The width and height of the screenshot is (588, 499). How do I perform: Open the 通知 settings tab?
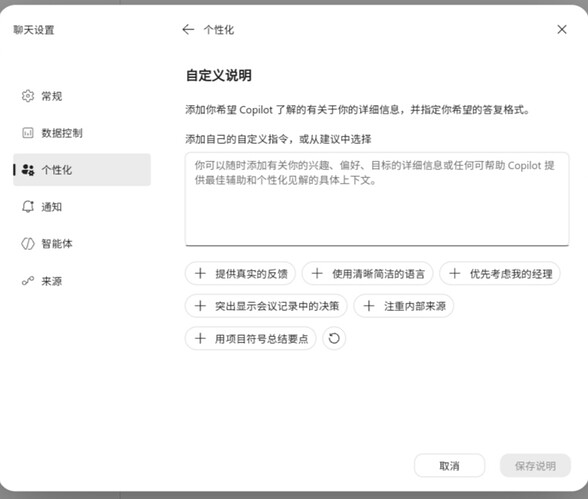[82, 206]
